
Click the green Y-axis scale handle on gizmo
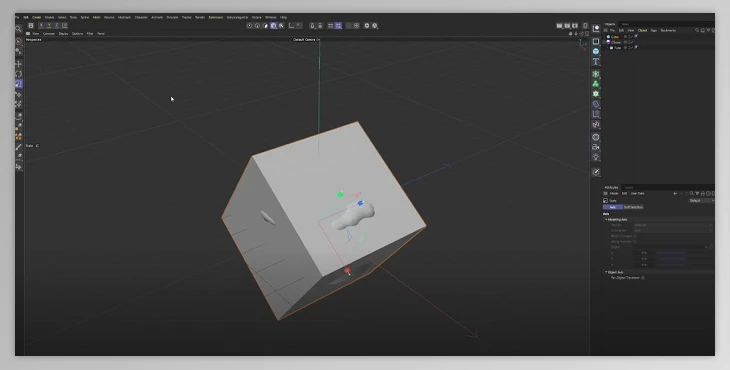click(x=340, y=194)
